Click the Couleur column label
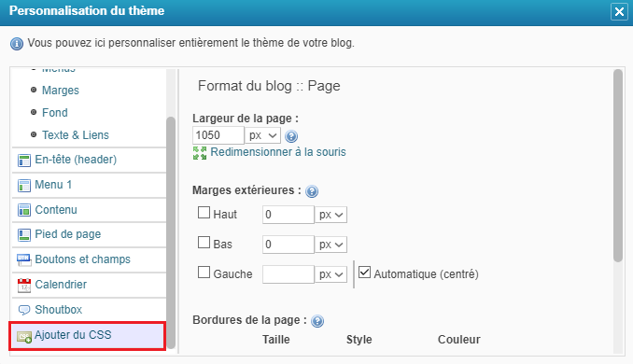Screen dimensions: 633x364 click(x=459, y=340)
